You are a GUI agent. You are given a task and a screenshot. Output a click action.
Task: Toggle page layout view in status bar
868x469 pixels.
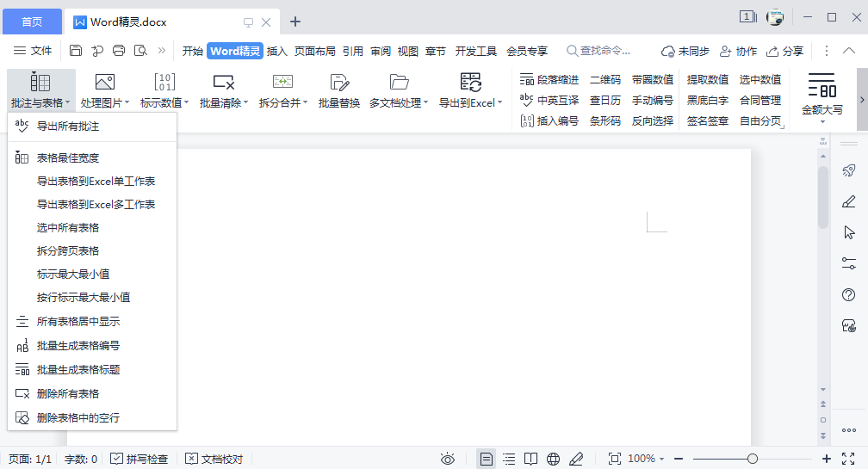tap(486, 459)
